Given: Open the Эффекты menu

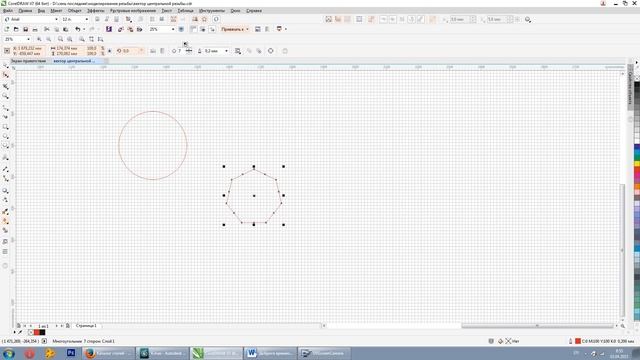Looking at the screenshot, I should coord(96,11).
